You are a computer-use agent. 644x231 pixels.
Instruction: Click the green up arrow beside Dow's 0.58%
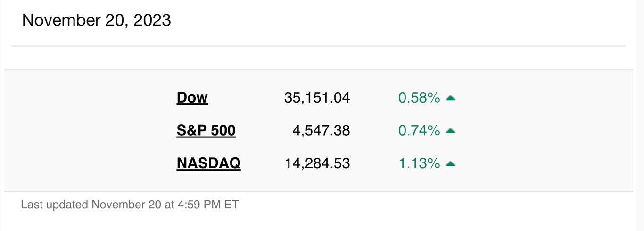tap(450, 98)
